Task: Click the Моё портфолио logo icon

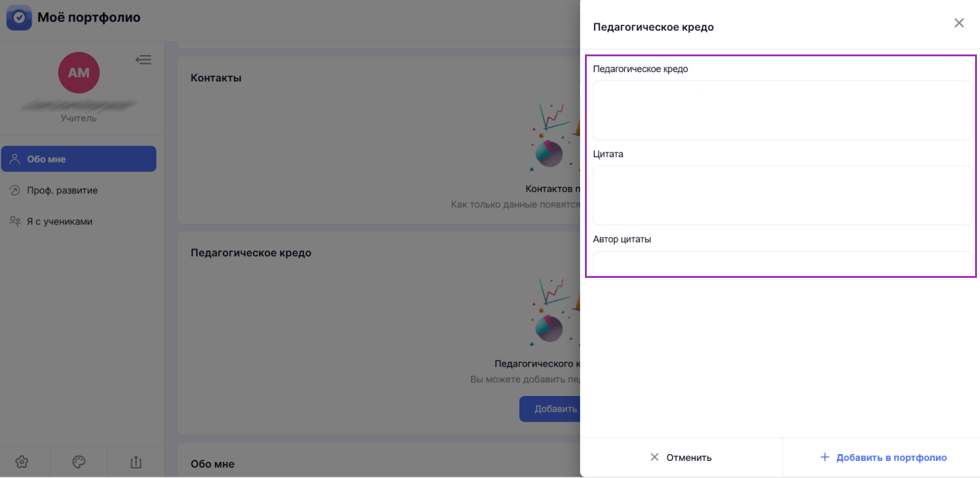Action: (x=19, y=18)
